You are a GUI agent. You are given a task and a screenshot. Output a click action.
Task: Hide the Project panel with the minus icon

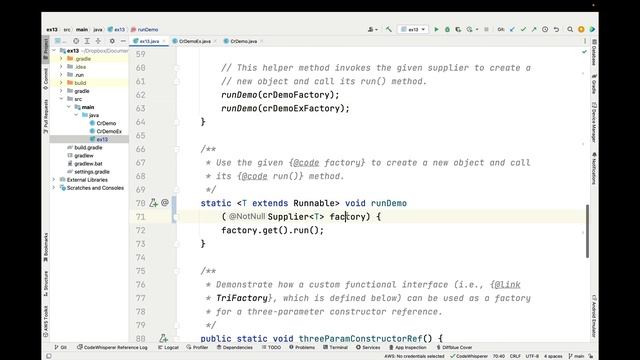click(x=123, y=41)
